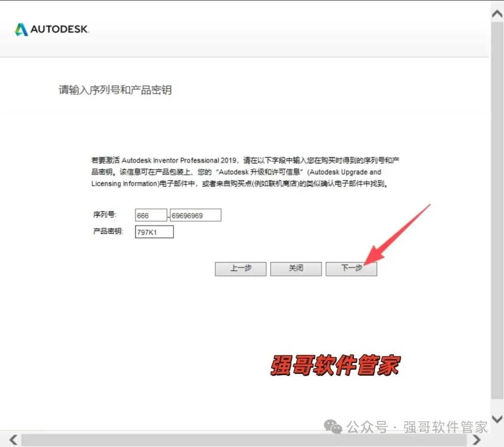Screen dimensions: 504x447
Task: Click the horizontal scrollbar left arrow
Action: pos(13,440)
